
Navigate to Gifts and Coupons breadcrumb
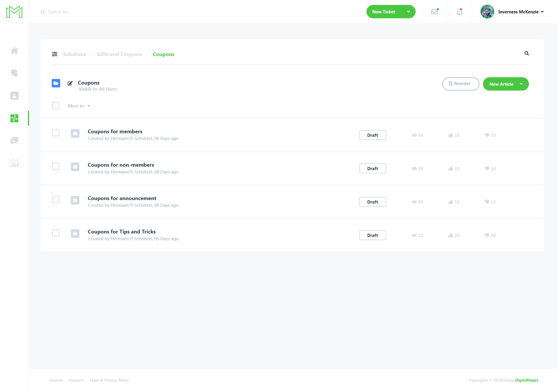[119, 54]
